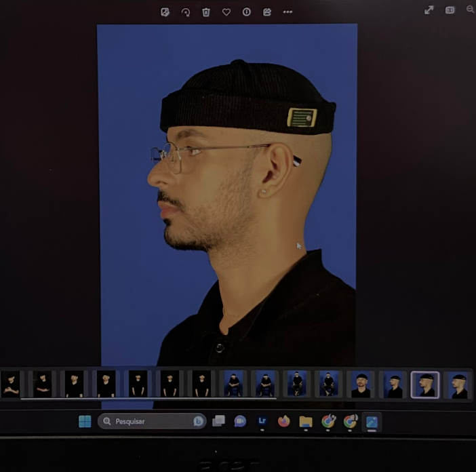Open the Edit image tool
This screenshot has width=476, height=472.
[x=165, y=12]
